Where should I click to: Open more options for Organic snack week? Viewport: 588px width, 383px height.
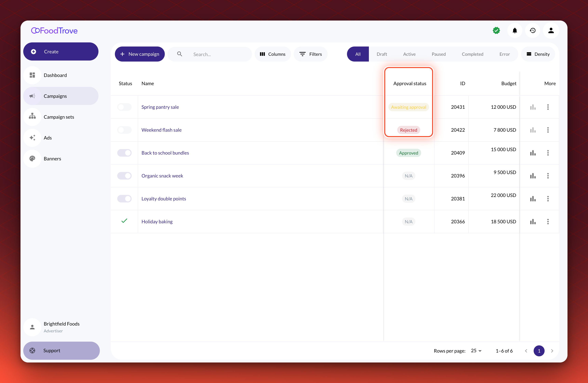[548, 176]
